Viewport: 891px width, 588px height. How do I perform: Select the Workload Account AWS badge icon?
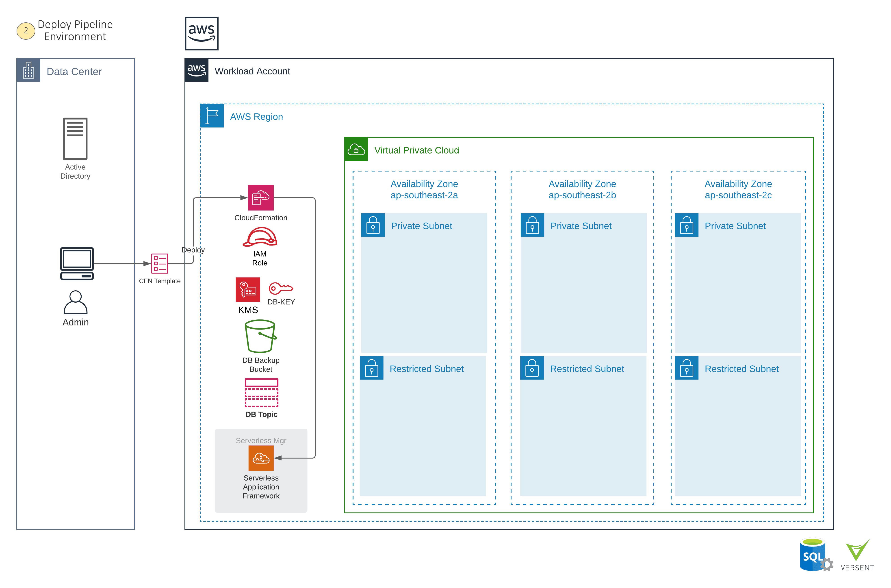197,70
